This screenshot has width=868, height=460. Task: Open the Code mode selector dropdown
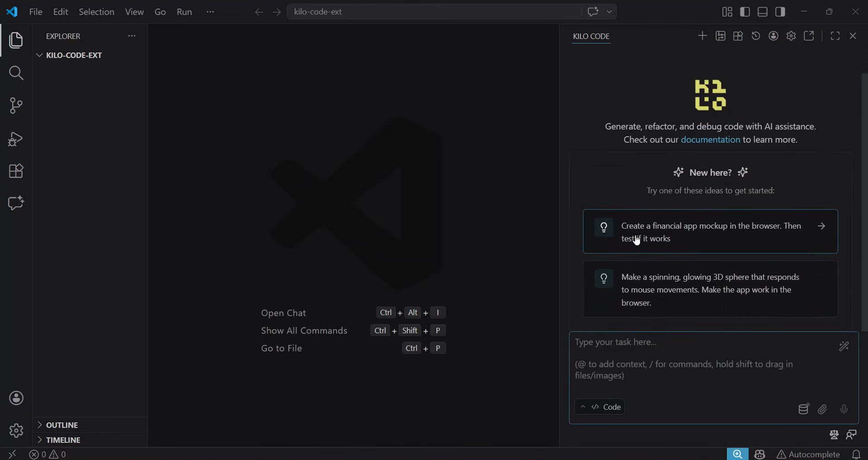(x=600, y=407)
